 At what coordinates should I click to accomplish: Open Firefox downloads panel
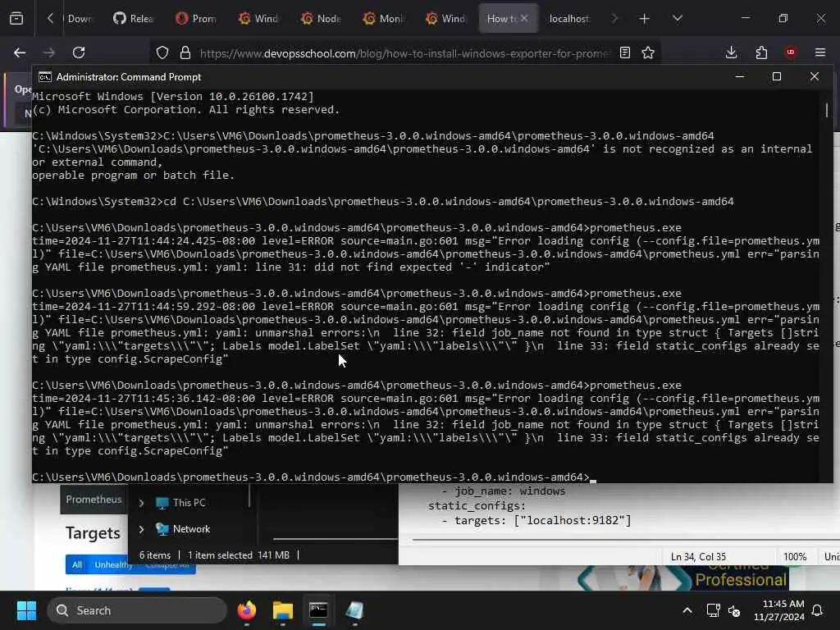731,52
